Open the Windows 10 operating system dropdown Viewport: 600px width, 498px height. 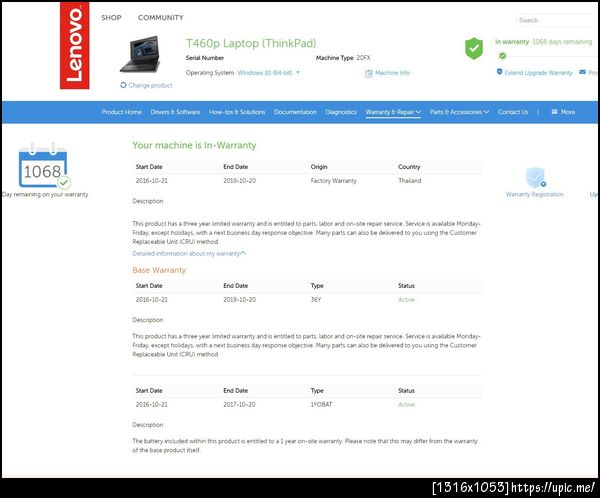coord(268,73)
